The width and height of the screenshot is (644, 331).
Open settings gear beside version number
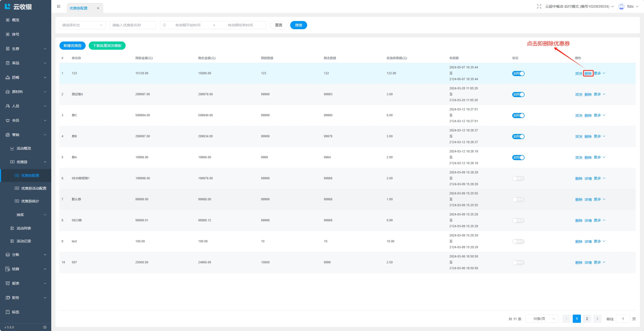click(x=45, y=327)
